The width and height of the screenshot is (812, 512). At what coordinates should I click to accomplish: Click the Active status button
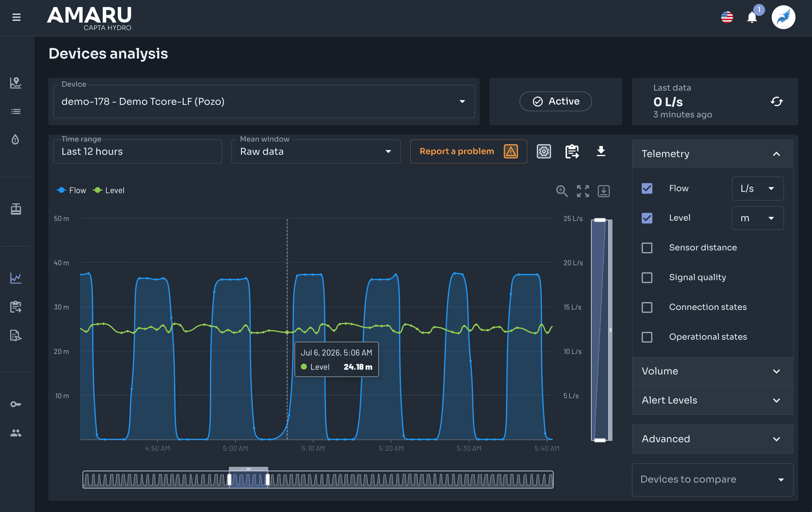click(555, 101)
